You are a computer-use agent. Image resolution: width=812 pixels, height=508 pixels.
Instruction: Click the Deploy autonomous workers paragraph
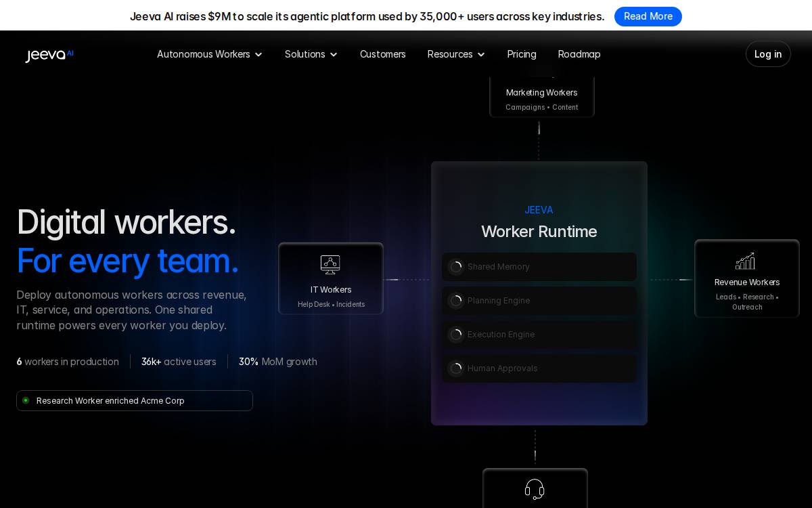coord(132,310)
